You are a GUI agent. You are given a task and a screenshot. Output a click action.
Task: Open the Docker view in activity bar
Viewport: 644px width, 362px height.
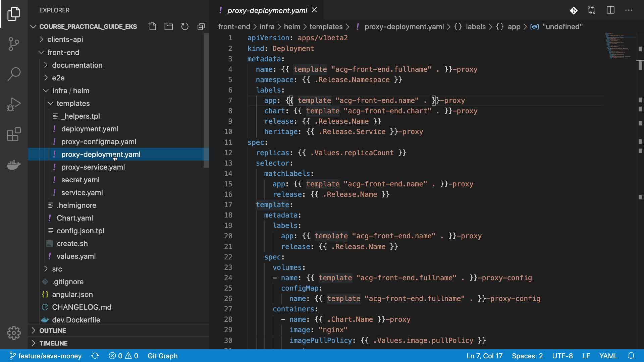[14, 165]
